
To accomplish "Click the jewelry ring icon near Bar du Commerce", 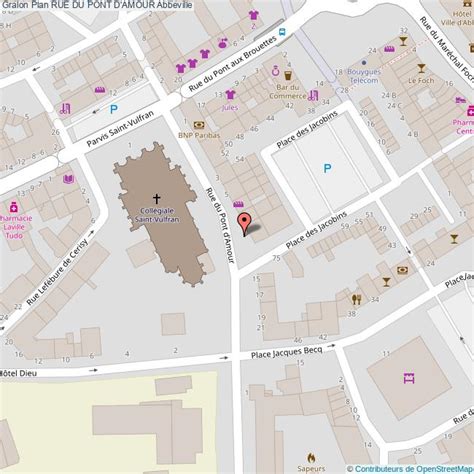I will click(276, 71).
